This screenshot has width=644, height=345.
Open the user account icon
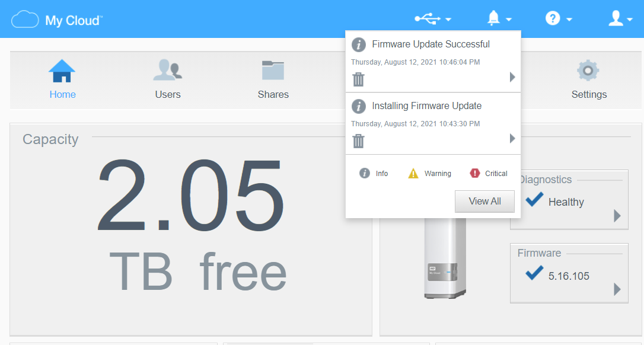click(x=616, y=18)
